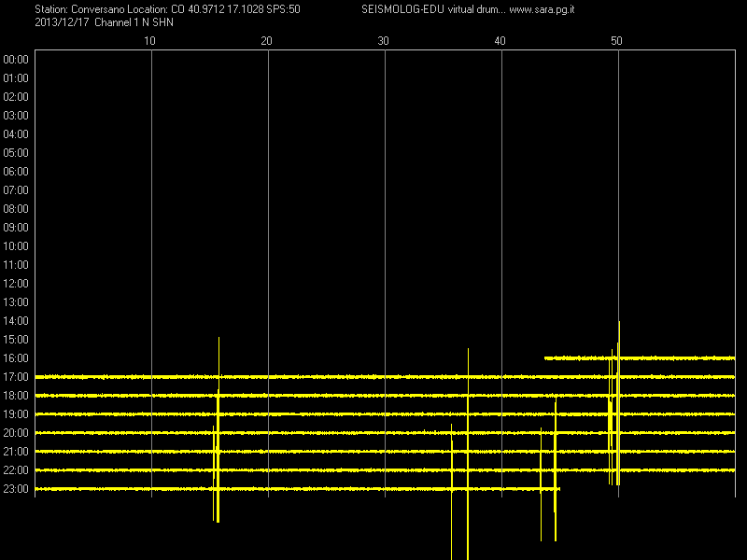Screen dimensions: 747x560
Task: Click the minute 30 axis label
Action: click(x=383, y=41)
